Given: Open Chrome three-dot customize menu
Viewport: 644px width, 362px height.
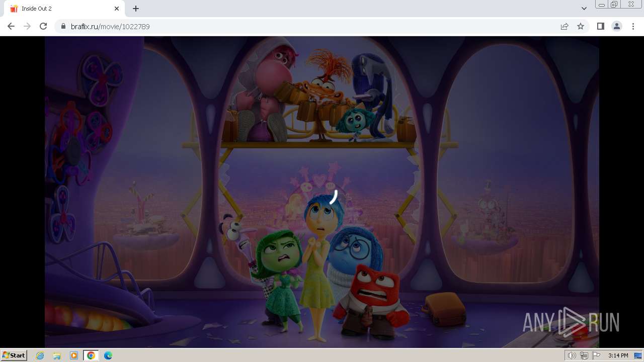Looking at the screenshot, I should (x=633, y=26).
